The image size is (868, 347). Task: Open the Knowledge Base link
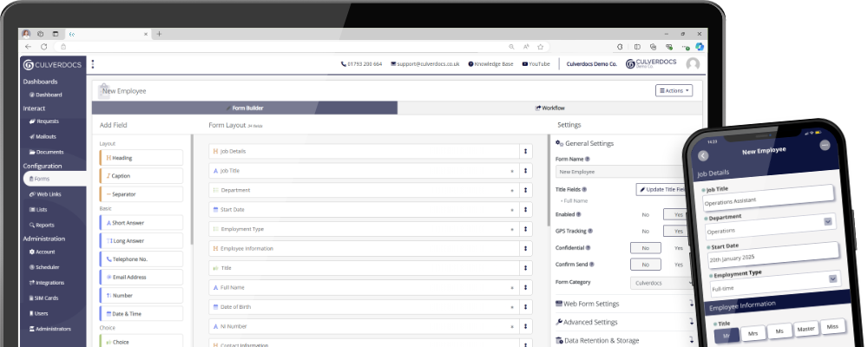click(x=490, y=64)
